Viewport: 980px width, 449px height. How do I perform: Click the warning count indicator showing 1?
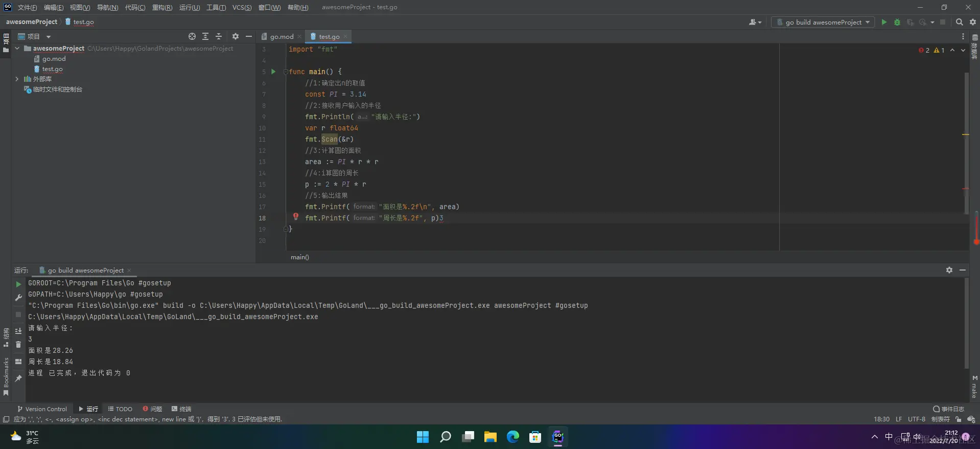[939, 50]
